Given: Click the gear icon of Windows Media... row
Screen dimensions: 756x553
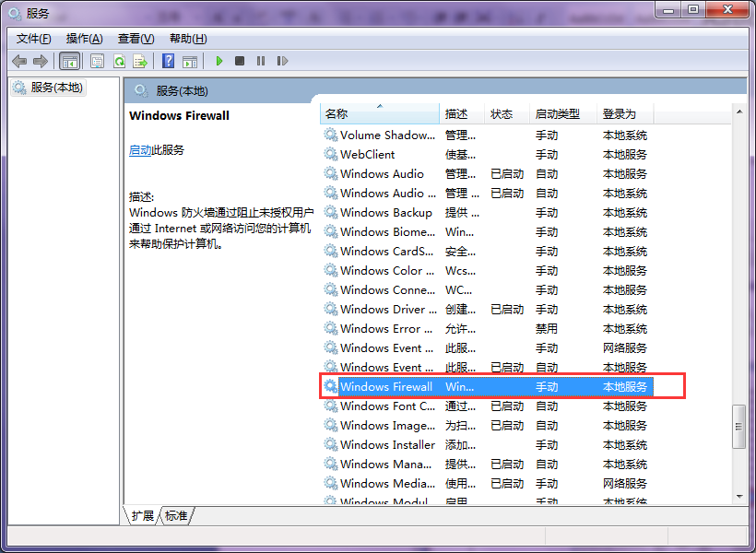Looking at the screenshot, I should (x=330, y=483).
